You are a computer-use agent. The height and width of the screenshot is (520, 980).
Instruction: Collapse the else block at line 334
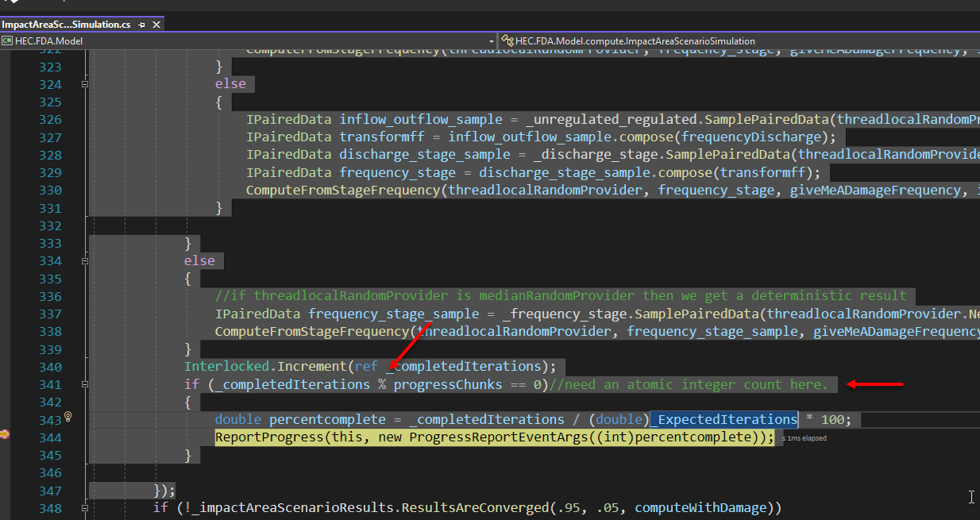(84, 260)
